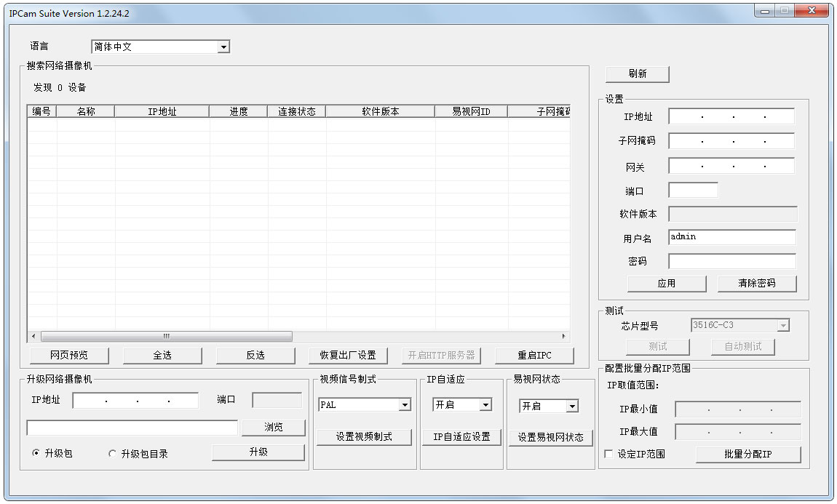The height and width of the screenshot is (504, 837).
Task: Open the 网页预览 web preview
Action: [69, 355]
